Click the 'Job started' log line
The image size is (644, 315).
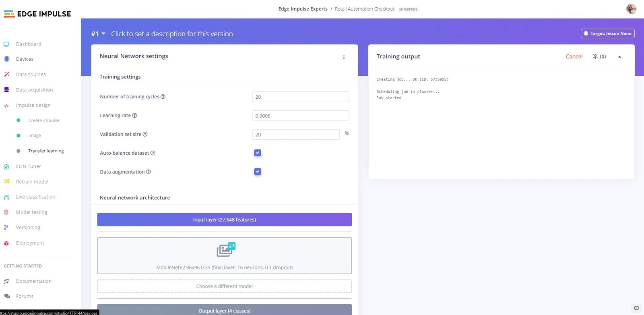(x=389, y=98)
